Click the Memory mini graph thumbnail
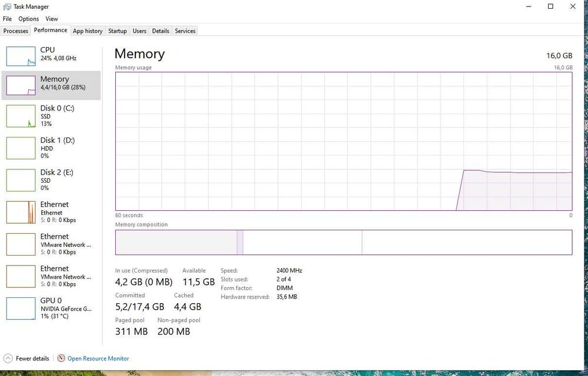 click(21, 85)
